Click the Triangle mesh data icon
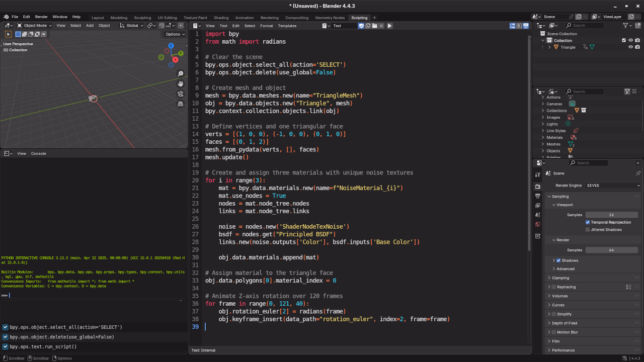644x362 pixels. pyautogui.click(x=592, y=47)
